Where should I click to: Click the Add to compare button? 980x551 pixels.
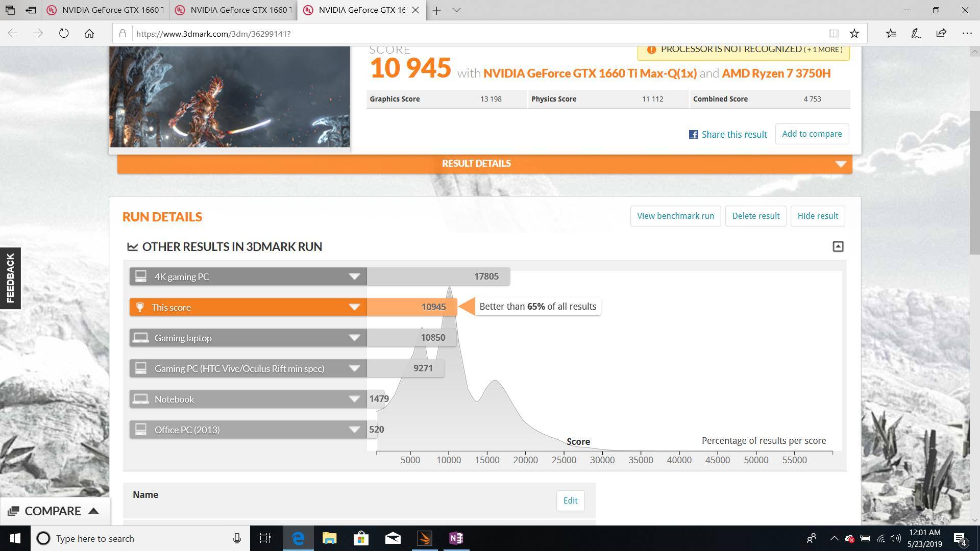click(812, 134)
